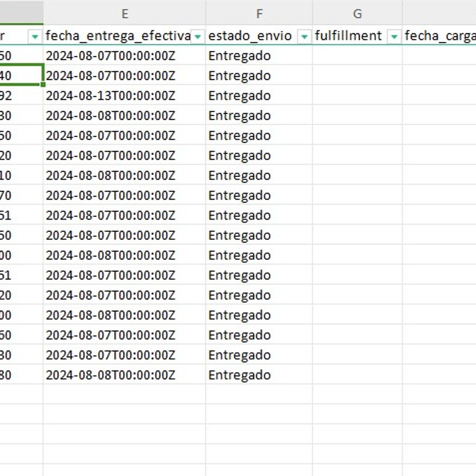Select column E header
The height and width of the screenshot is (476, 476).
click(125, 14)
